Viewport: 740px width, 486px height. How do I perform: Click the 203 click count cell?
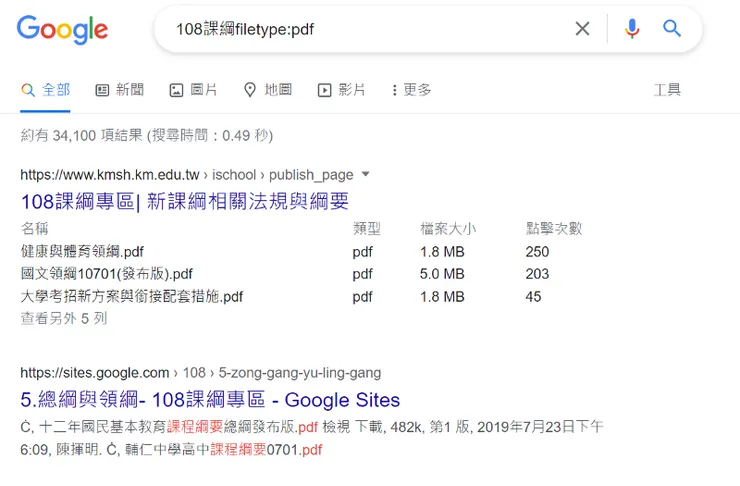[537, 274]
